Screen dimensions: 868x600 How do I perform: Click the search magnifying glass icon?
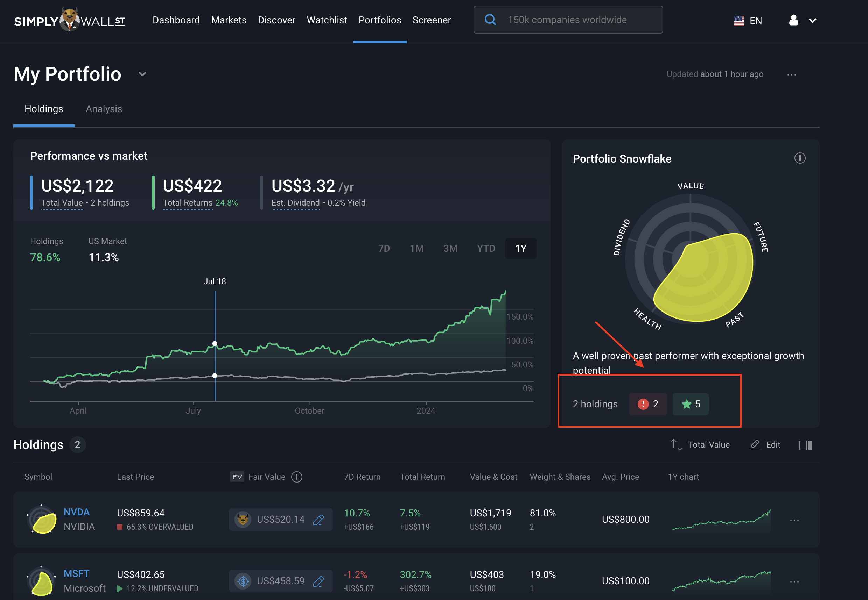pos(490,20)
